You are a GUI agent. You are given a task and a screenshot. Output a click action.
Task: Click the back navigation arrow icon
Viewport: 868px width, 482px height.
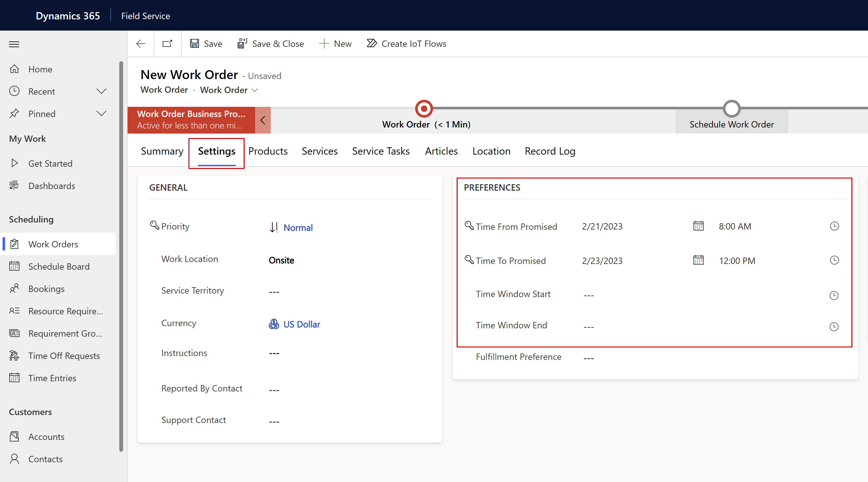[x=140, y=43]
